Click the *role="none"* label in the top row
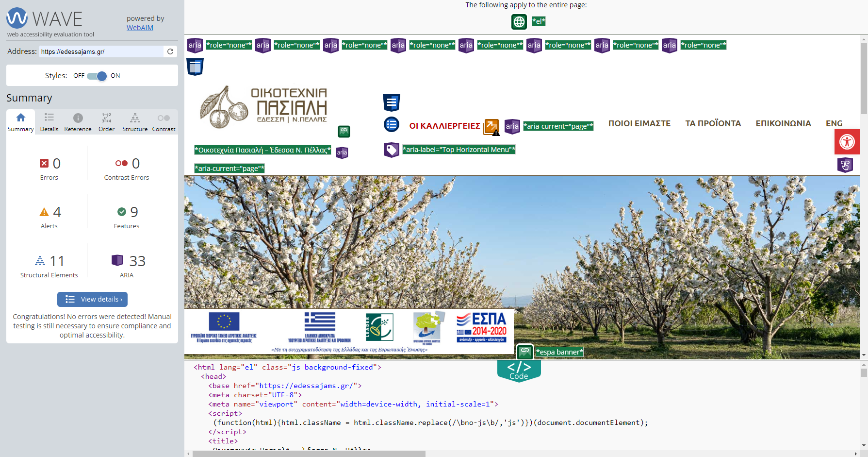Screen dimensions: 868x457 click(229, 44)
